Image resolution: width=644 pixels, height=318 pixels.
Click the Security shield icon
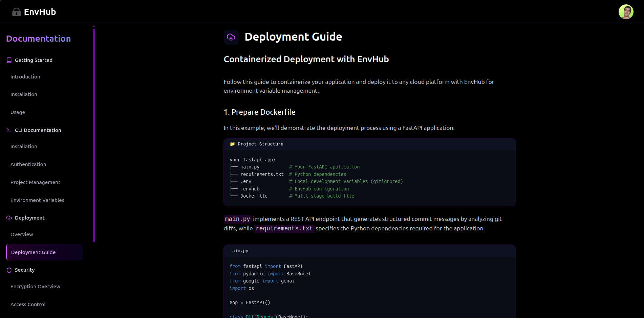pos(9,270)
